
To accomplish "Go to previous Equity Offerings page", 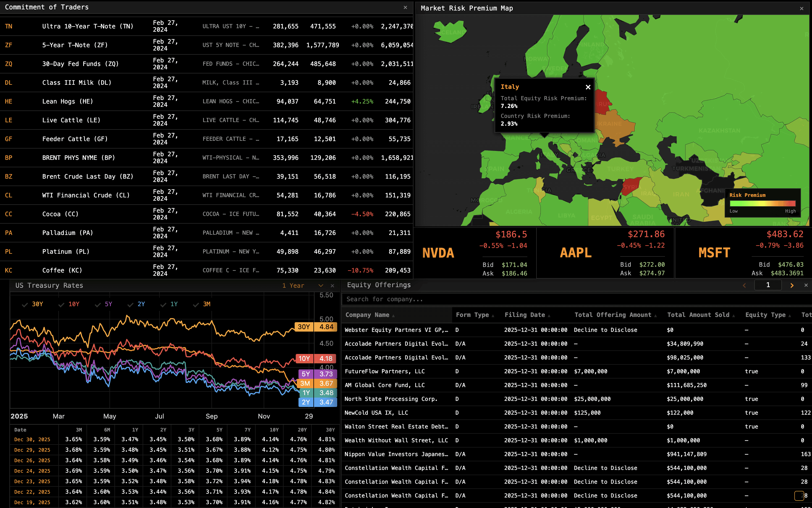I will pos(744,285).
